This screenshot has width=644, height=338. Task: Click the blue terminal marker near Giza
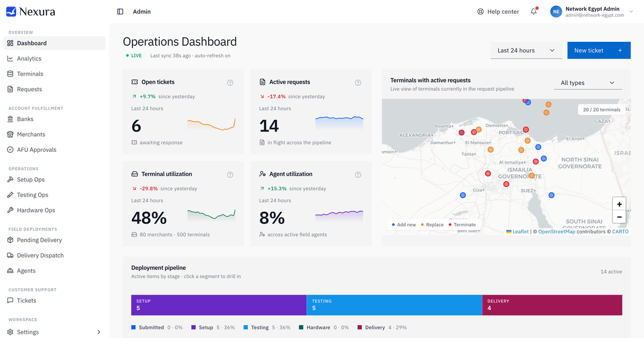pyautogui.click(x=463, y=196)
